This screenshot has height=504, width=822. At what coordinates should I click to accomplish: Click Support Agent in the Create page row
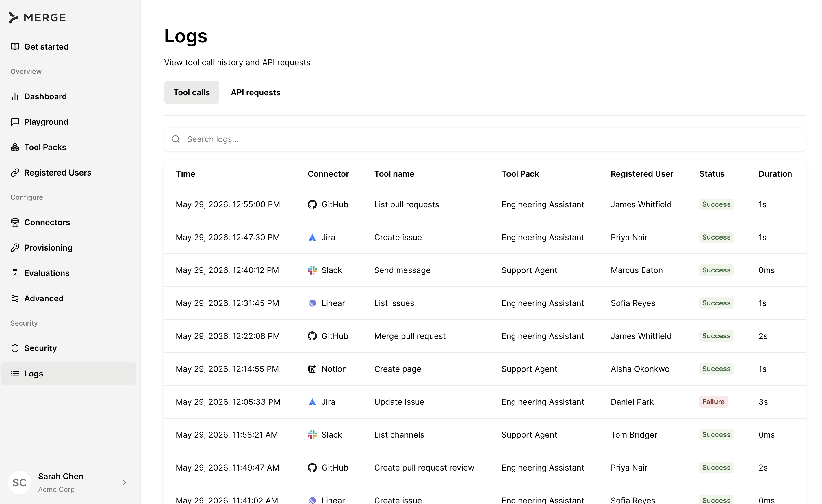(x=529, y=369)
